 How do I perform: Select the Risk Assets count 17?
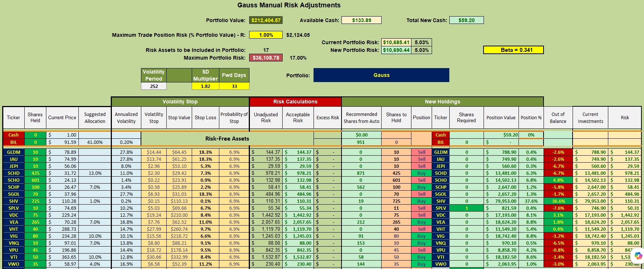point(266,50)
